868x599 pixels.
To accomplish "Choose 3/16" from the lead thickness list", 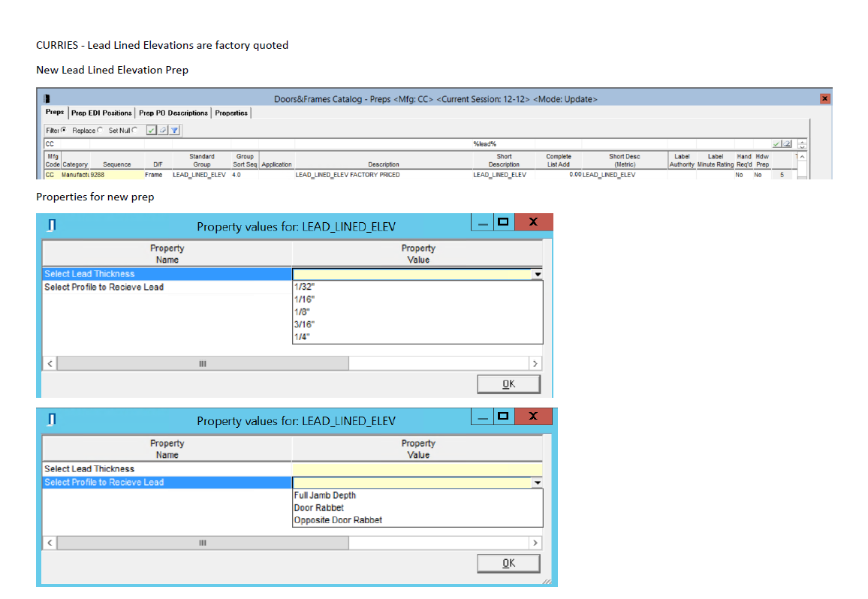I will click(305, 324).
